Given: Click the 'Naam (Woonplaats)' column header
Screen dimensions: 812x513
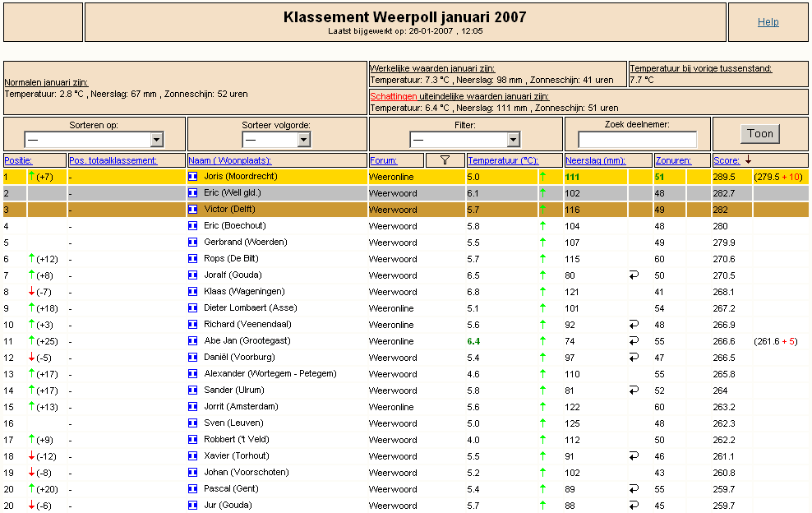Looking at the screenshot, I should (230, 160).
